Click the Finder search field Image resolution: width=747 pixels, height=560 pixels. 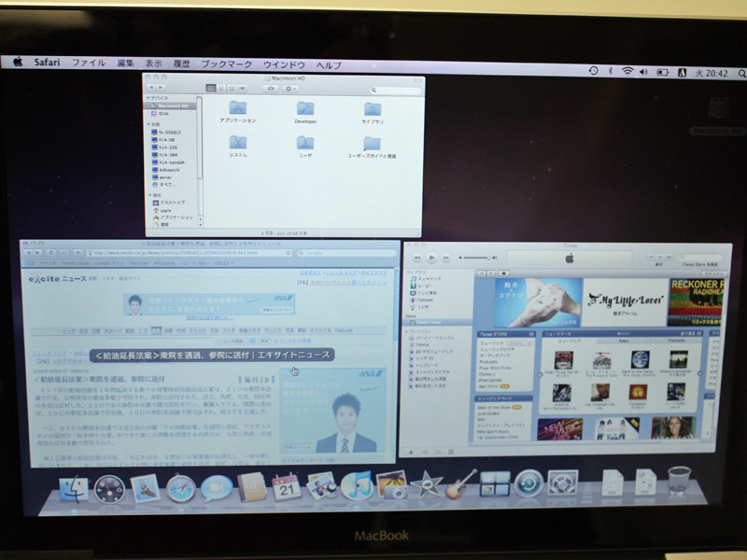pyautogui.click(x=395, y=90)
